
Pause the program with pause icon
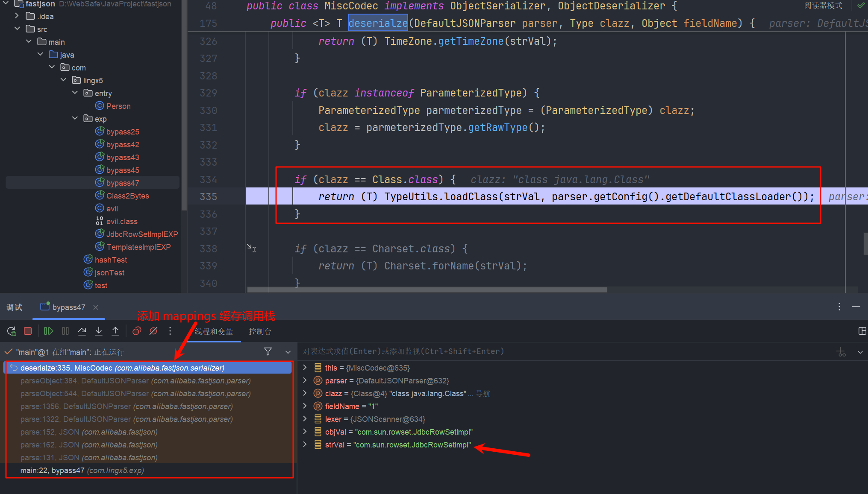click(65, 331)
